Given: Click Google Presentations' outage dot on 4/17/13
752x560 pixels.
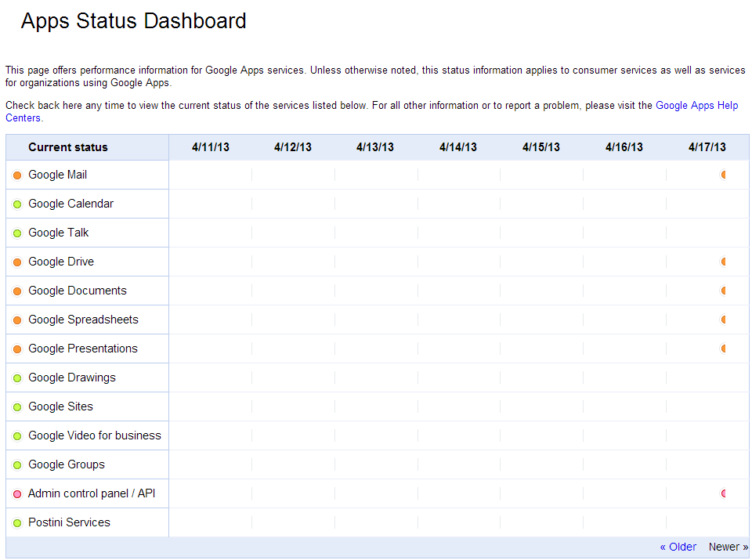Looking at the screenshot, I should point(723,349).
